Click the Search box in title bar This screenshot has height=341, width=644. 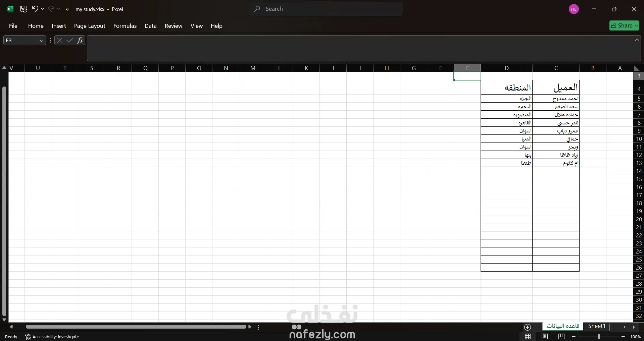(x=326, y=9)
